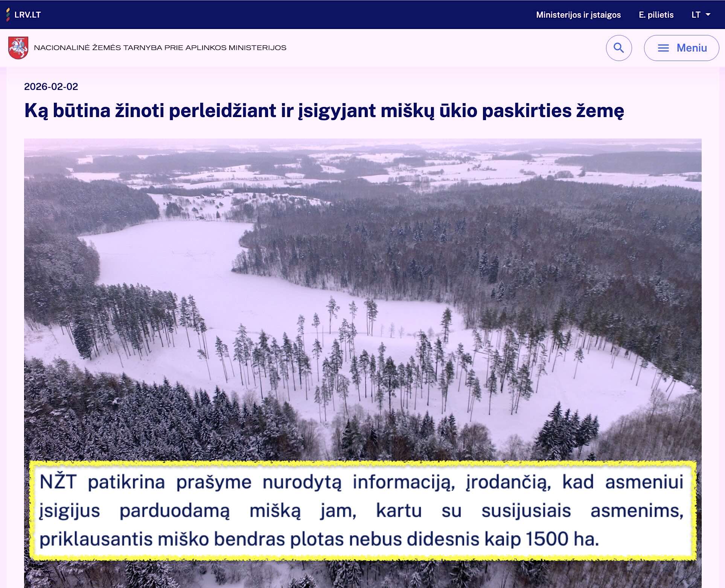Click empty area of dark blue top bar
Screen dimensions: 725x588
(x=286, y=15)
